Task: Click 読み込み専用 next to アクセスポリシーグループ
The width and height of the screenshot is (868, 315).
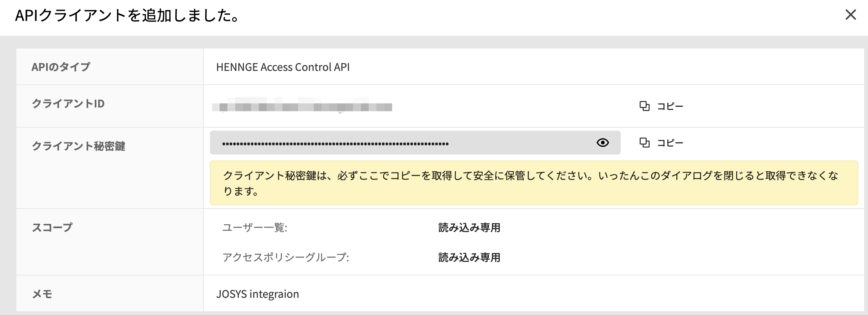Action: pos(469,258)
